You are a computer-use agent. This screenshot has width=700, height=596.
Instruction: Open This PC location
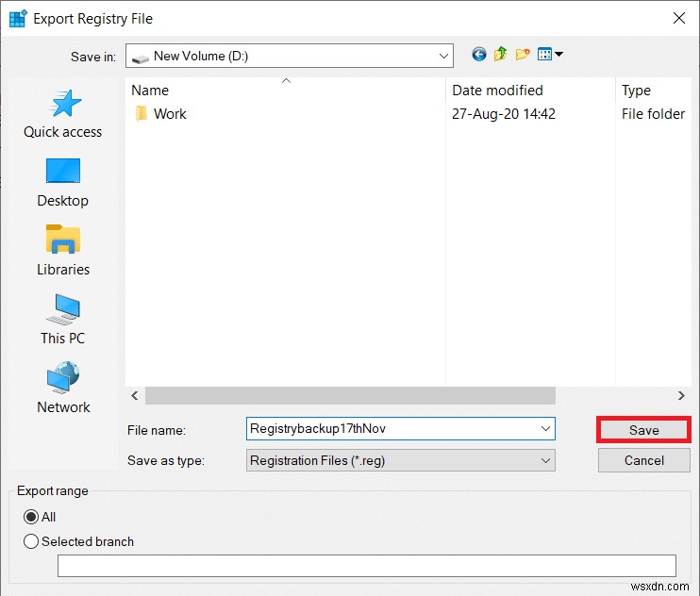[x=63, y=320]
